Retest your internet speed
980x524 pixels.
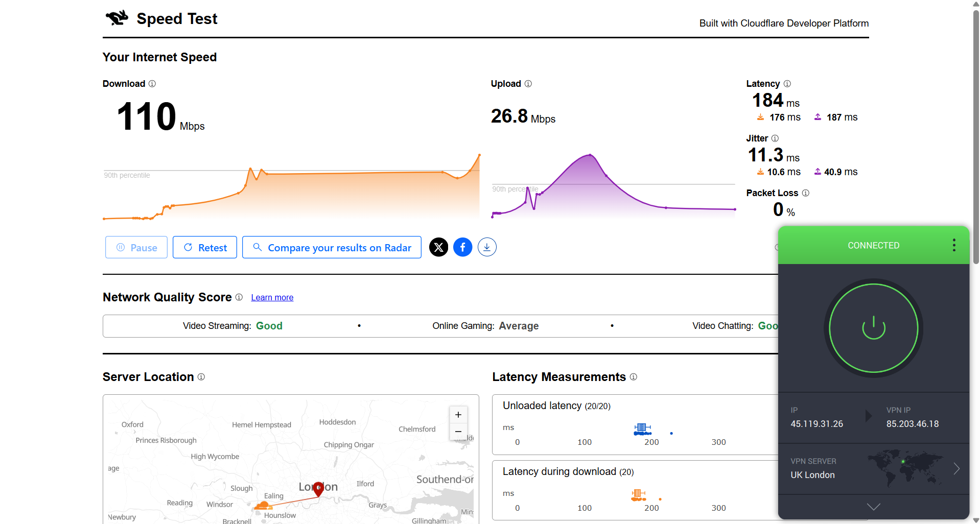coord(204,247)
